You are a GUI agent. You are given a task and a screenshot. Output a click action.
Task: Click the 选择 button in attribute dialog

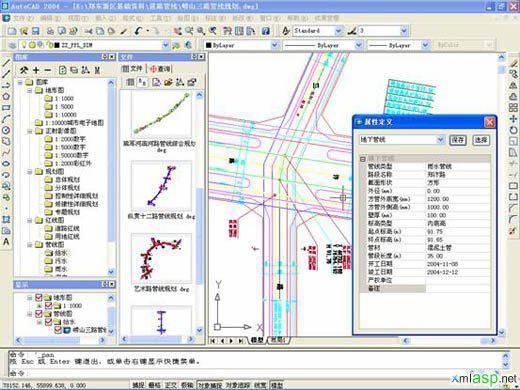click(481, 140)
